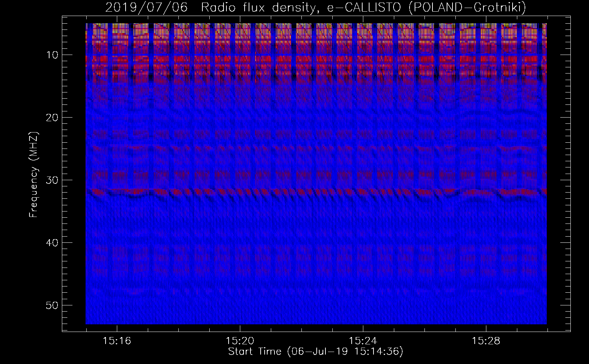Click the 20 MHz frequency tick label

[x=52, y=118]
